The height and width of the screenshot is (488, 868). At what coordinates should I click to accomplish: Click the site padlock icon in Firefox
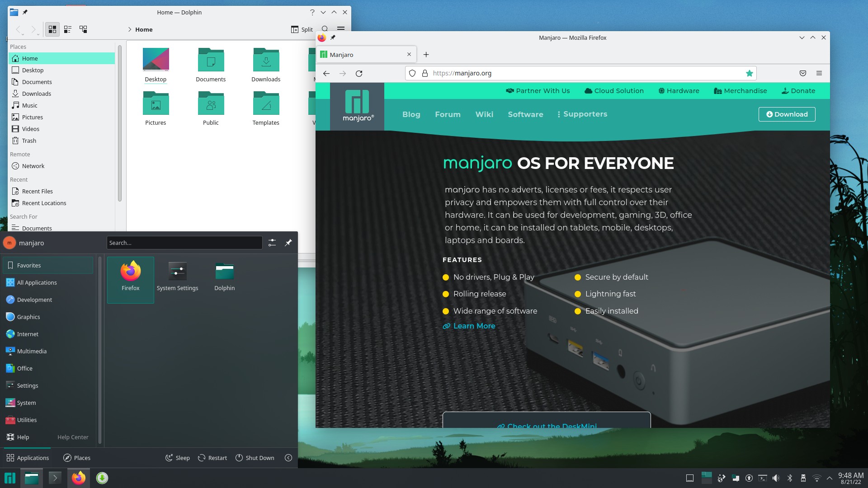click(425, 73)
